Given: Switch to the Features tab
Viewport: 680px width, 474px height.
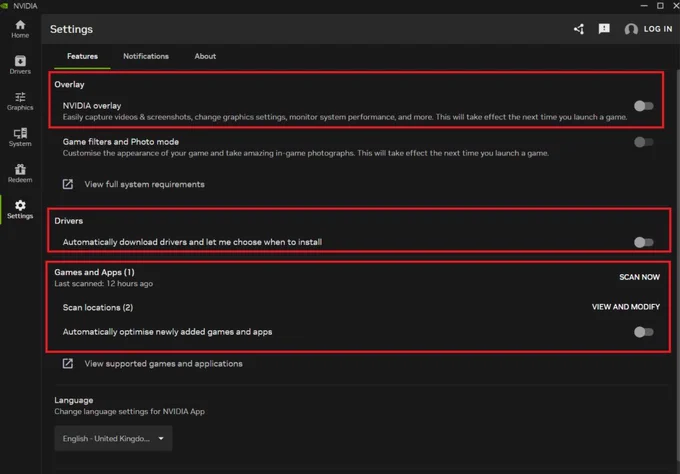Looking at the screenshot, I should 82,56.
